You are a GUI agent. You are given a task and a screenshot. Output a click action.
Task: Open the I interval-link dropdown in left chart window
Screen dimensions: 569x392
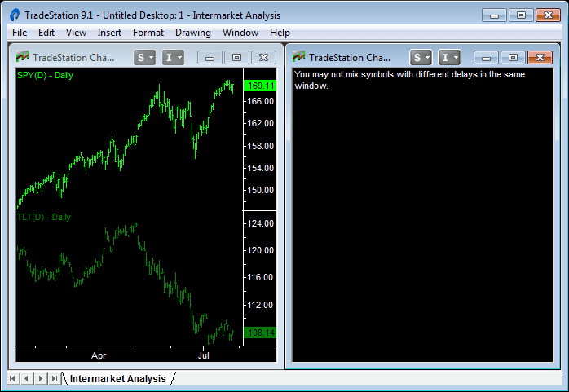pyautogui.click(x=173, y=57)
